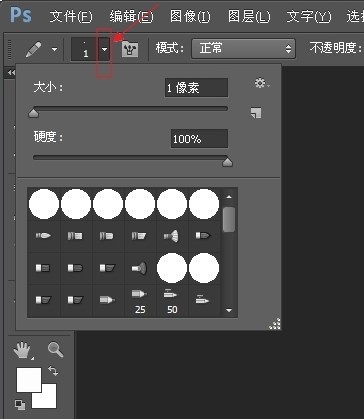Expand the tool preset picker arrow beside pencil

coord(54,50)
